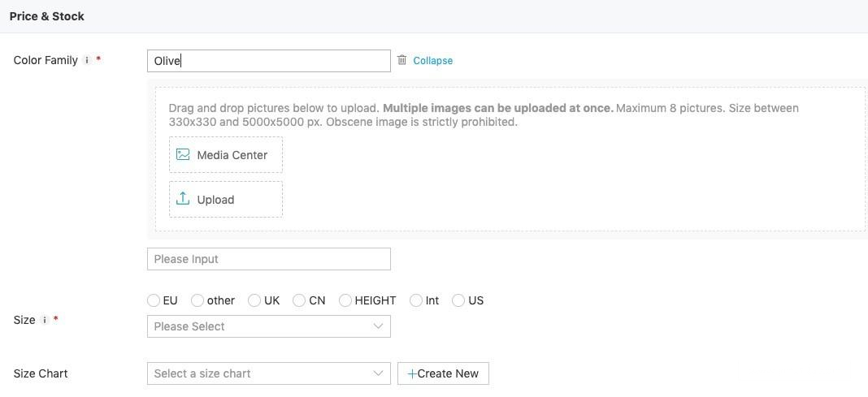The height and width of the screenshot is (397, 868).
Task: Expand the 'Select a size chart' dropdown
Action: tap(268, 373)
